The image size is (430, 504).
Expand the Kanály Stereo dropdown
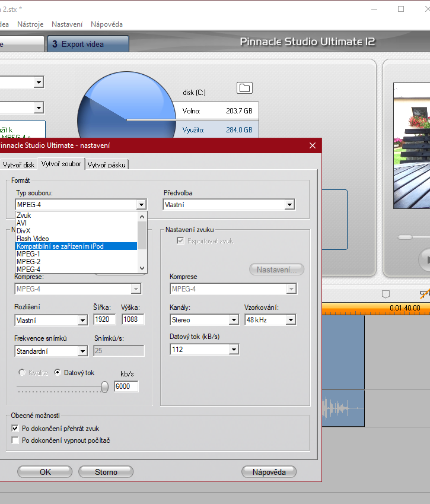(x=234, y=320)
